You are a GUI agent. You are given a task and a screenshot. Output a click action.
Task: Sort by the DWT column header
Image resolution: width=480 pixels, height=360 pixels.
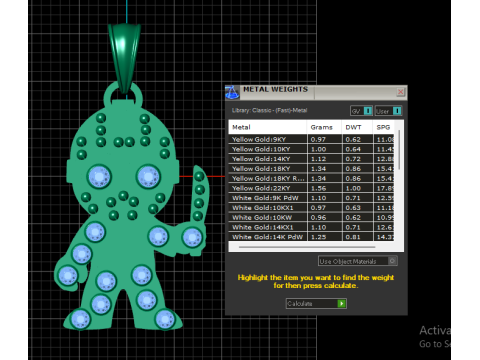point(357,127)
